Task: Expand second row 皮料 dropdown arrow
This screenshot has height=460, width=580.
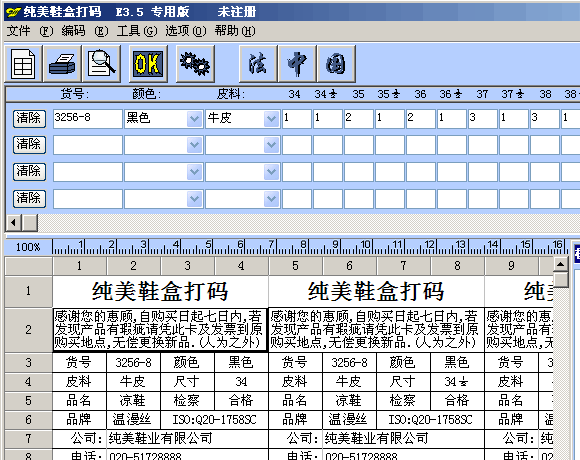Action: point(272,145)
